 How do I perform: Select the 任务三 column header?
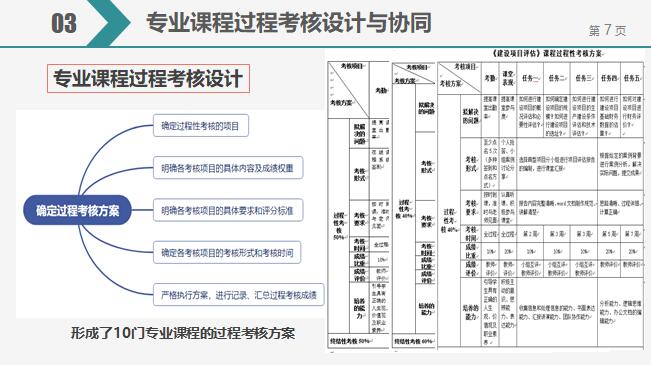pyautogui.click(x=584, y=78)
